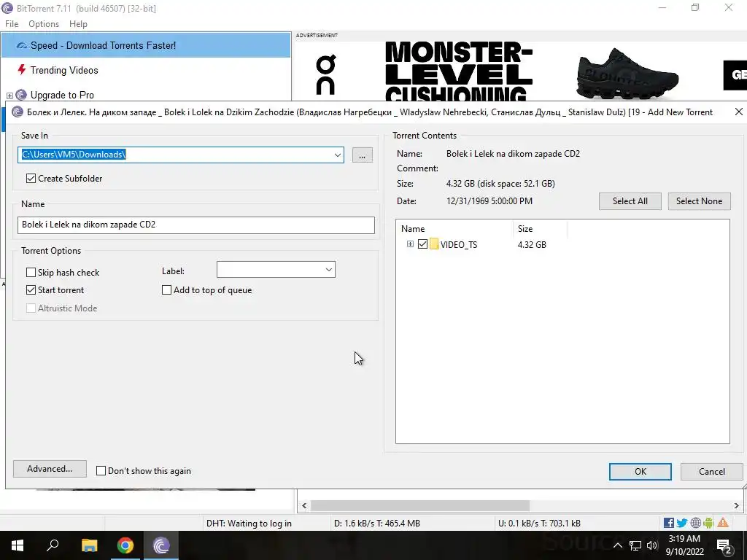Click Select None button

pos(699,201)
